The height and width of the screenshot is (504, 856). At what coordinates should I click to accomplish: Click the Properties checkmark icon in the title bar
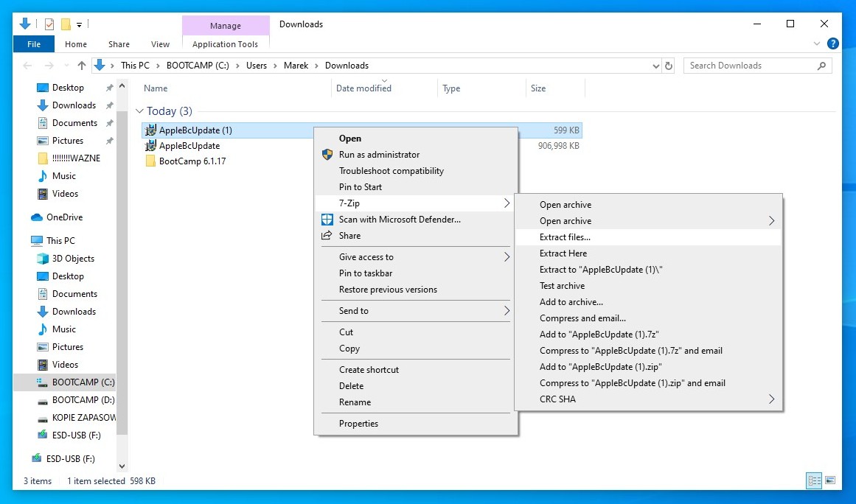click(49, 24)
